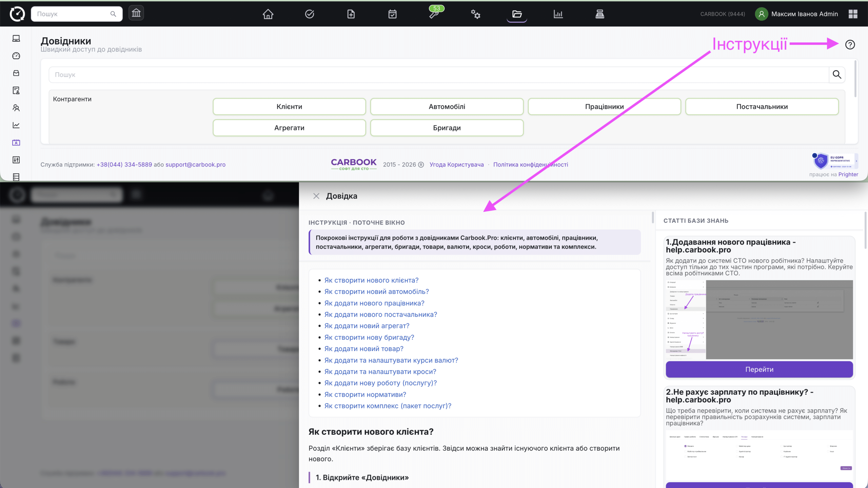Focus the top bar Пошук search field
The image size is (868, 488).
[77, 14]
